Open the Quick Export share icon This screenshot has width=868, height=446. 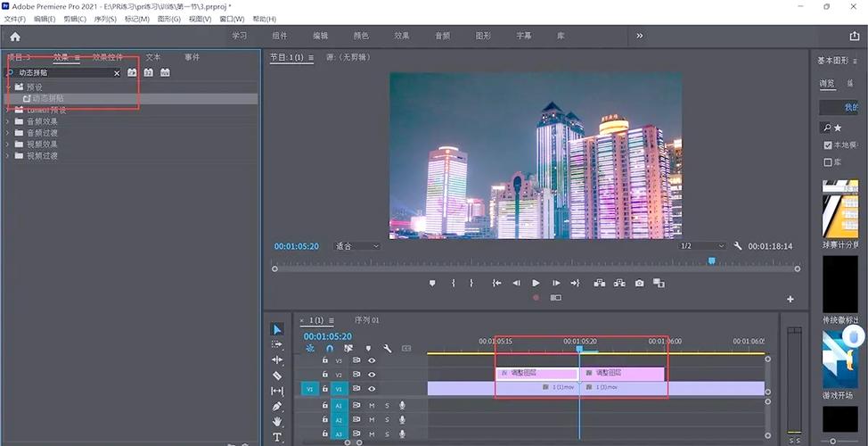[854, 36]
